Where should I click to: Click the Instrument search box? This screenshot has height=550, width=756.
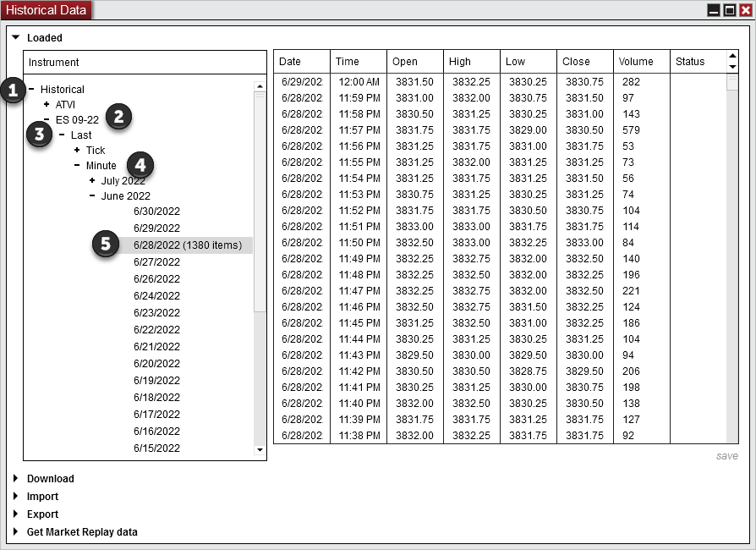144,62
